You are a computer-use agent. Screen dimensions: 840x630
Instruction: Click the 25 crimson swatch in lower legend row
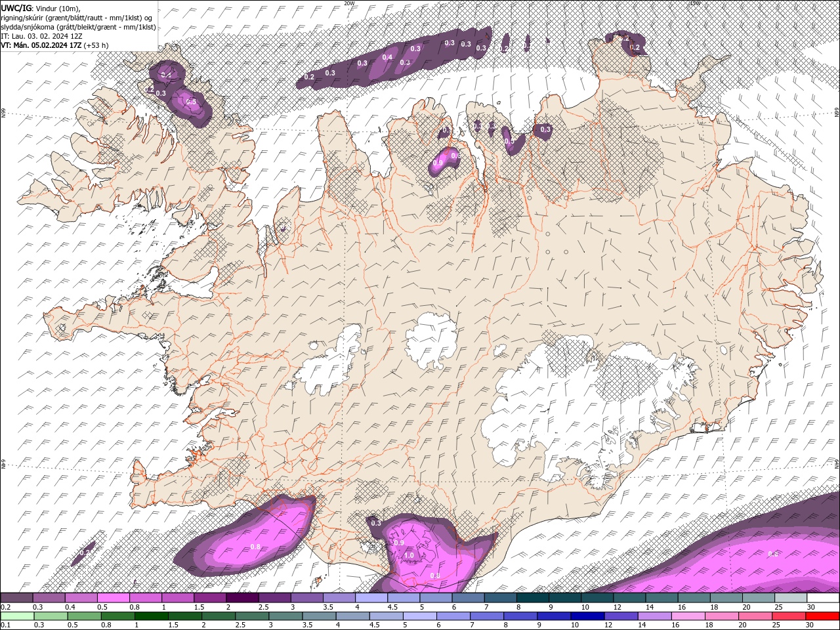[788, 616]
